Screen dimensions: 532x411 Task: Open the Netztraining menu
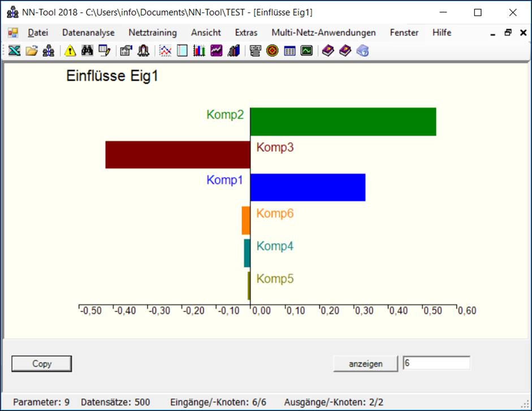click(152, 33)
